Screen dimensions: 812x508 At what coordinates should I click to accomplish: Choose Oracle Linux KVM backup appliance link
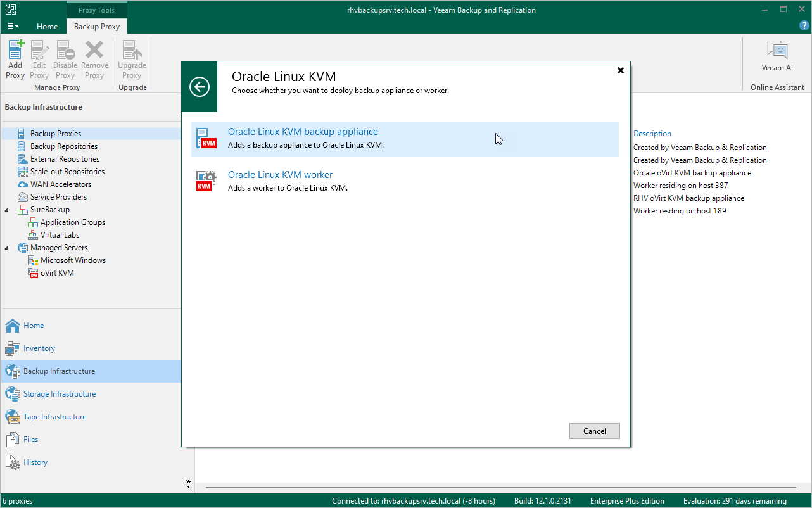(x=303, y=132)
